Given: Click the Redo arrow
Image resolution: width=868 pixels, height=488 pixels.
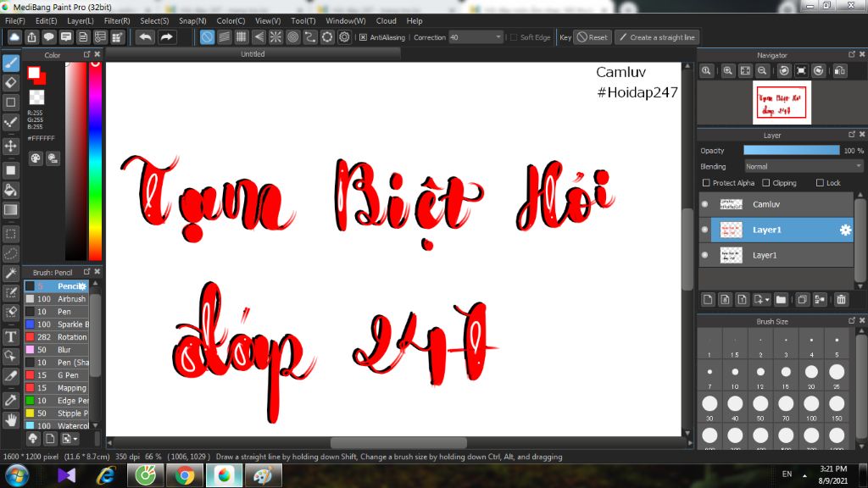Looking at the screenshot, I should tap(166, 37).
